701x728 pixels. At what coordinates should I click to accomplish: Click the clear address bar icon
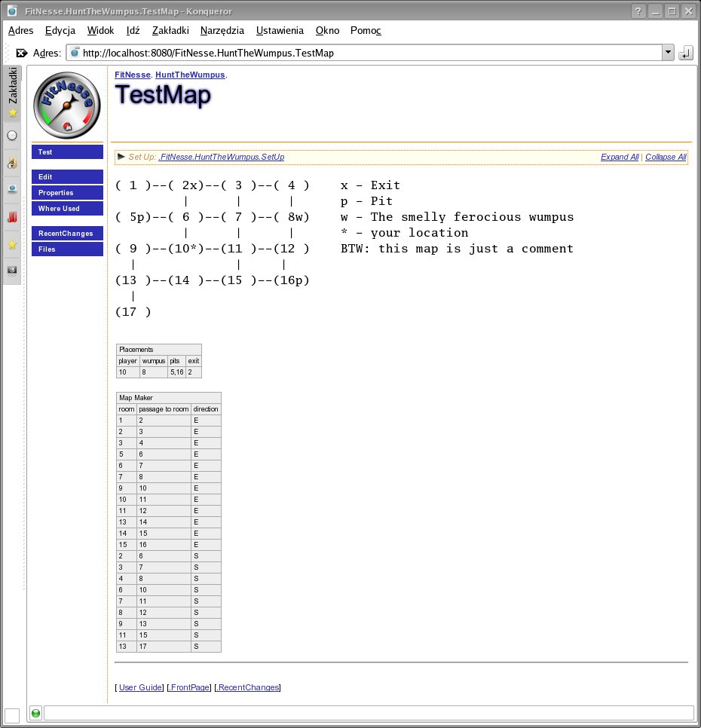tap(21, 54)
